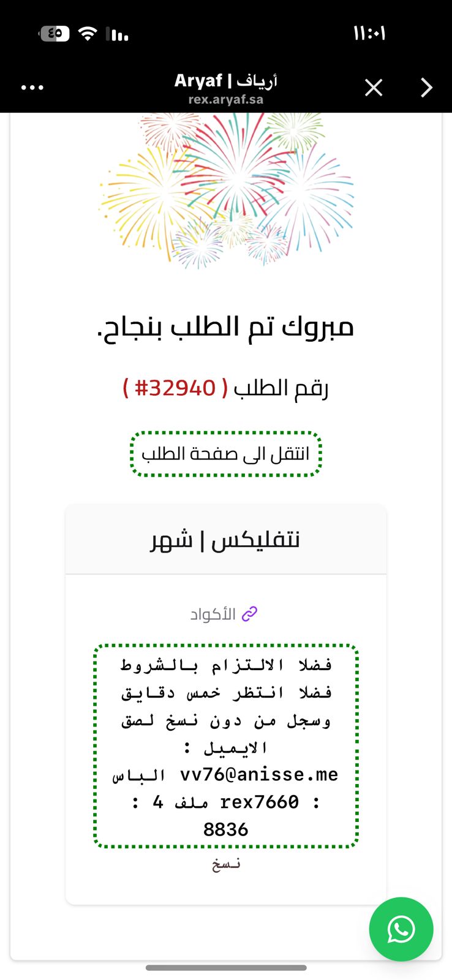452x980 pixels.
Task: Tap the Aryaf | أرياف page title
Action: 226,80
